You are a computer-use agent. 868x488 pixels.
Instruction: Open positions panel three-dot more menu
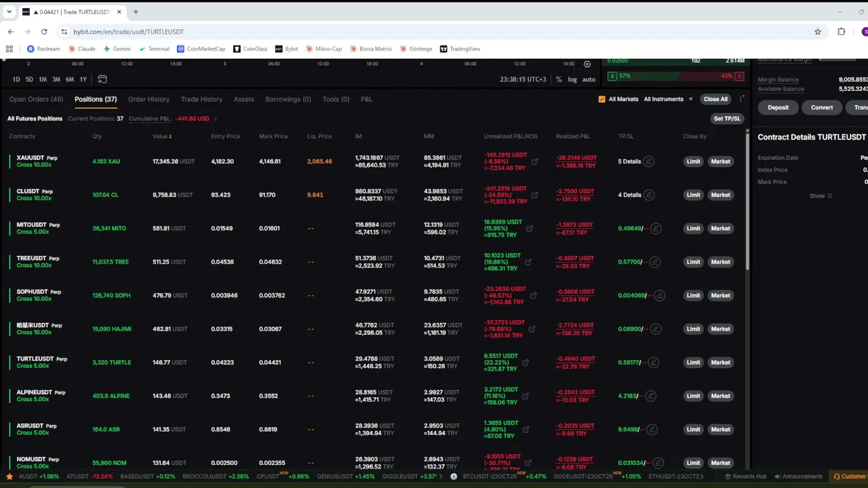(741, 99)
